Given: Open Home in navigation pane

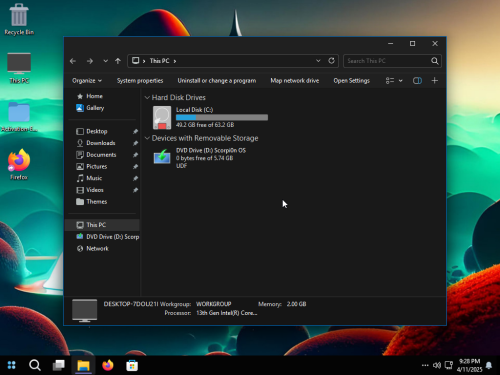Looking at the screenshot, I should (x=94, y=96).
